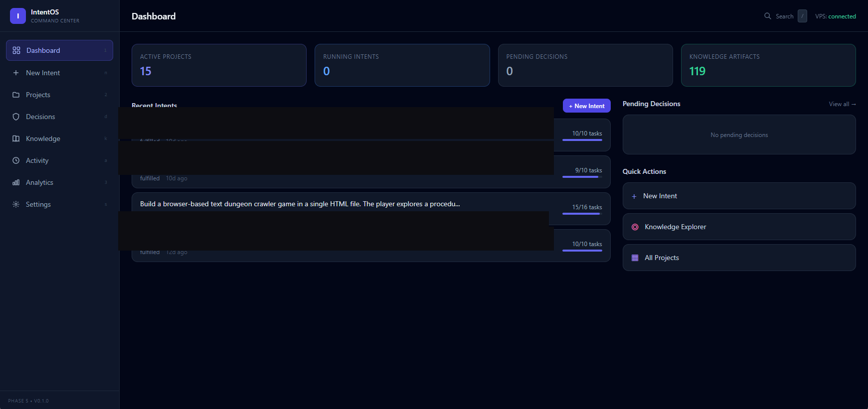
Task: Click the 15/16 tasks progress bar
Action: click(x=582, y=214)
